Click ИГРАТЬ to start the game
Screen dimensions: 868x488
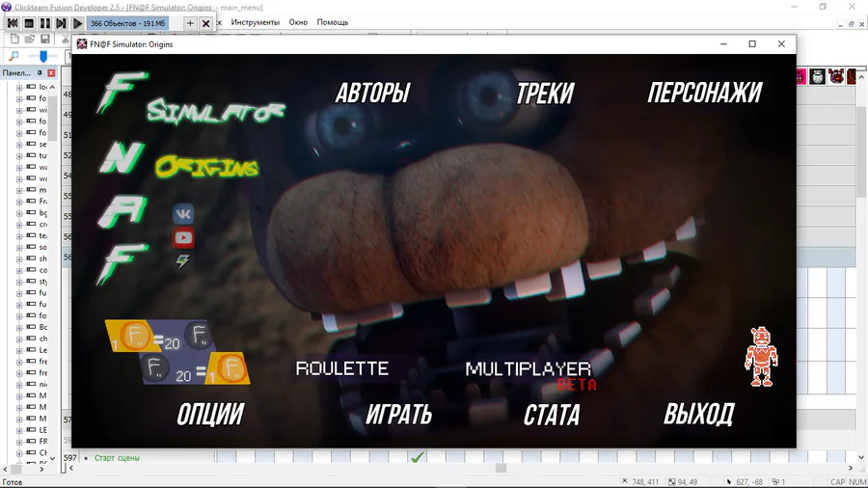coord(398,415)
